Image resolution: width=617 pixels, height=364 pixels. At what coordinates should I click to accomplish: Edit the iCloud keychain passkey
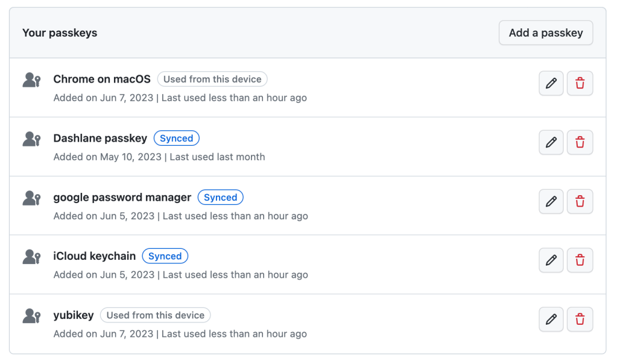click(551, 260)
